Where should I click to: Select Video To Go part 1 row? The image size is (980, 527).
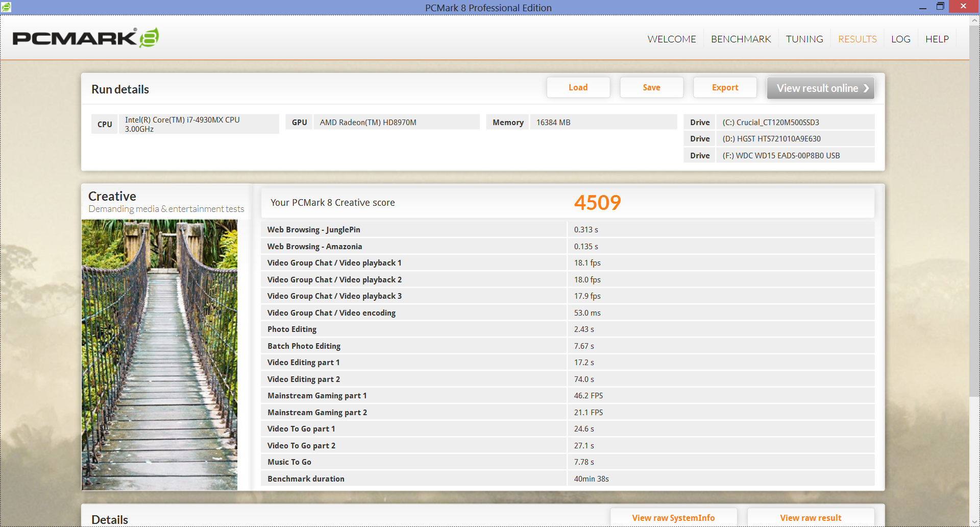(x=568, y=428)
